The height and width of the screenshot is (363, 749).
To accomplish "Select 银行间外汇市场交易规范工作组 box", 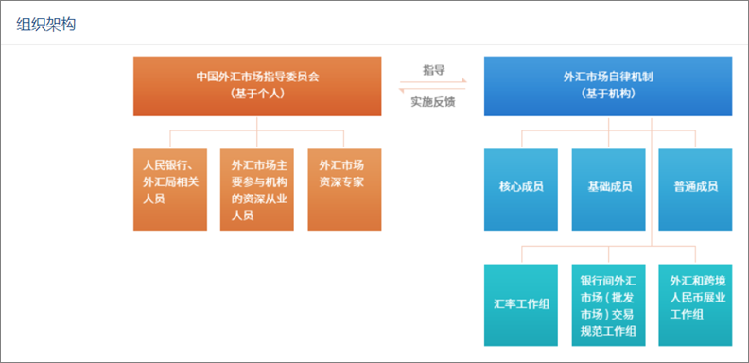I will [609, 305].
